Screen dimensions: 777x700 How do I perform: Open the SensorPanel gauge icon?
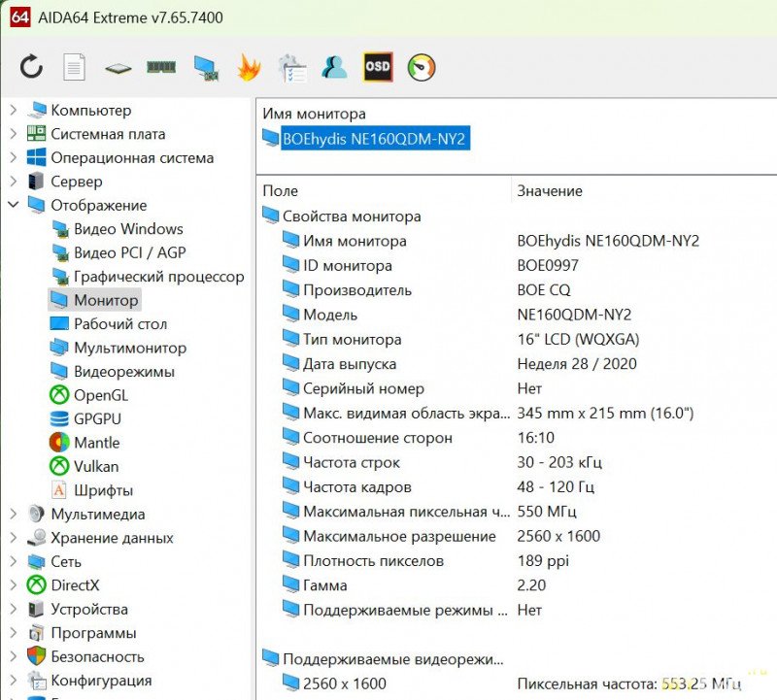click(422, 67)
